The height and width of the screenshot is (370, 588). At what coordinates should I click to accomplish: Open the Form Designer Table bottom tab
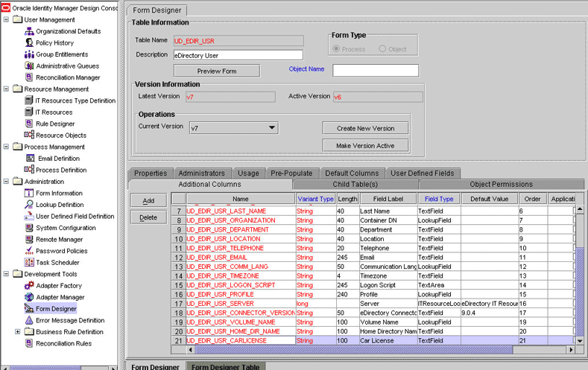coord(225,366)
